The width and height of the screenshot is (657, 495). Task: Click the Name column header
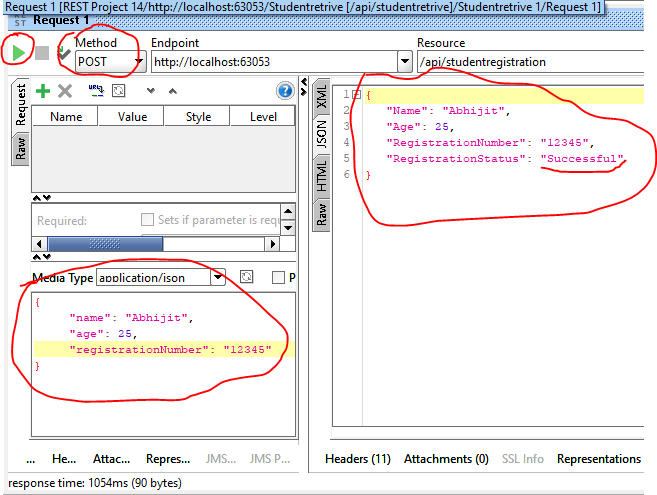[65, 117]
